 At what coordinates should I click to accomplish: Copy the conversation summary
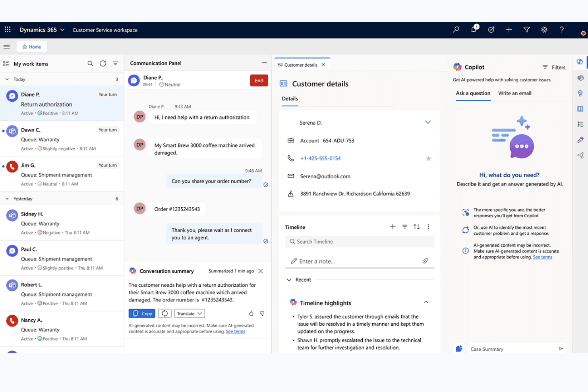[142, 313]
